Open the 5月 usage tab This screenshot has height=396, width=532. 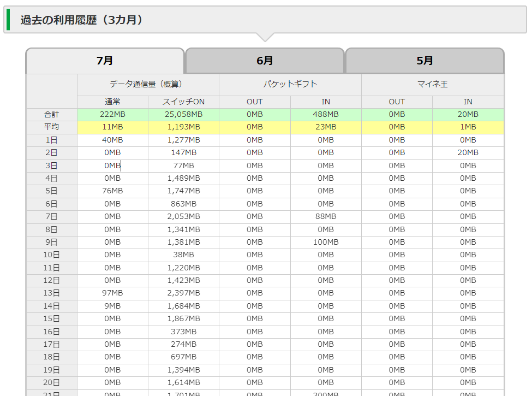[x=425, y=61]
